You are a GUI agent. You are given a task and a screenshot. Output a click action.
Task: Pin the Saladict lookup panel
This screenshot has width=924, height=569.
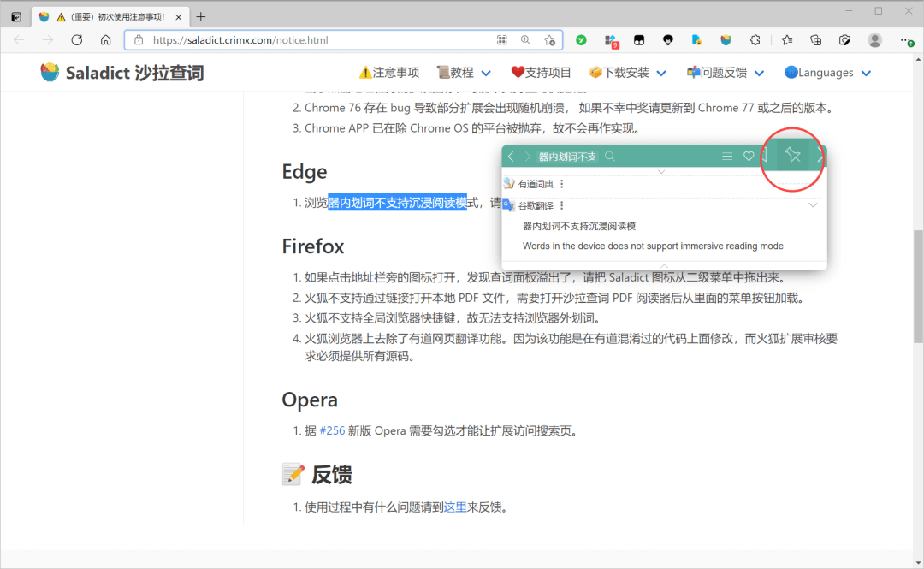pyautogui.click(x=792, y=156)
